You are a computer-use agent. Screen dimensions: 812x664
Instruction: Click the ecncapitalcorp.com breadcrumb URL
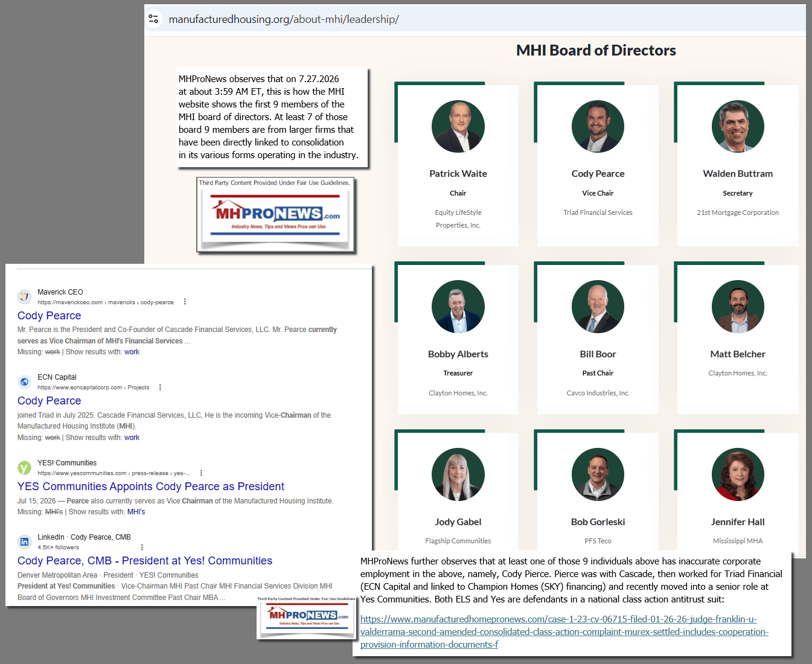(94, 388)
